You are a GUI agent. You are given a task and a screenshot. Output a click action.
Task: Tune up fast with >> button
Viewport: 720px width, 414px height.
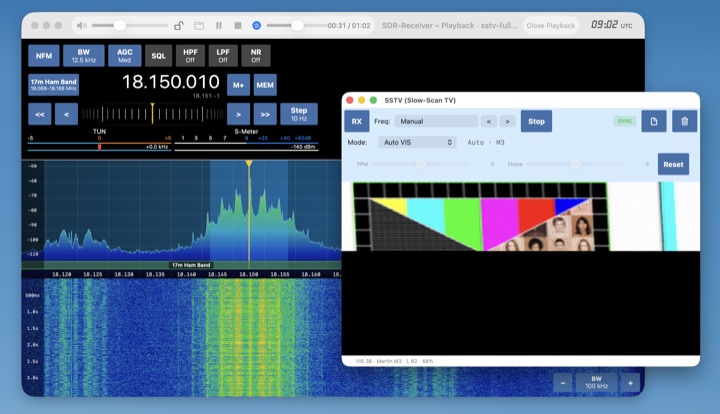tap(265, 114)
